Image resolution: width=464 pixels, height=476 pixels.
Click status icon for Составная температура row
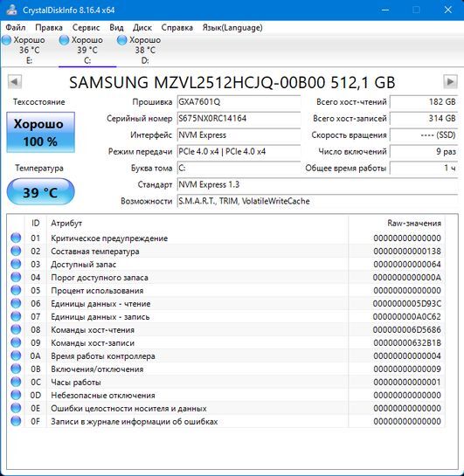[16, 251]
